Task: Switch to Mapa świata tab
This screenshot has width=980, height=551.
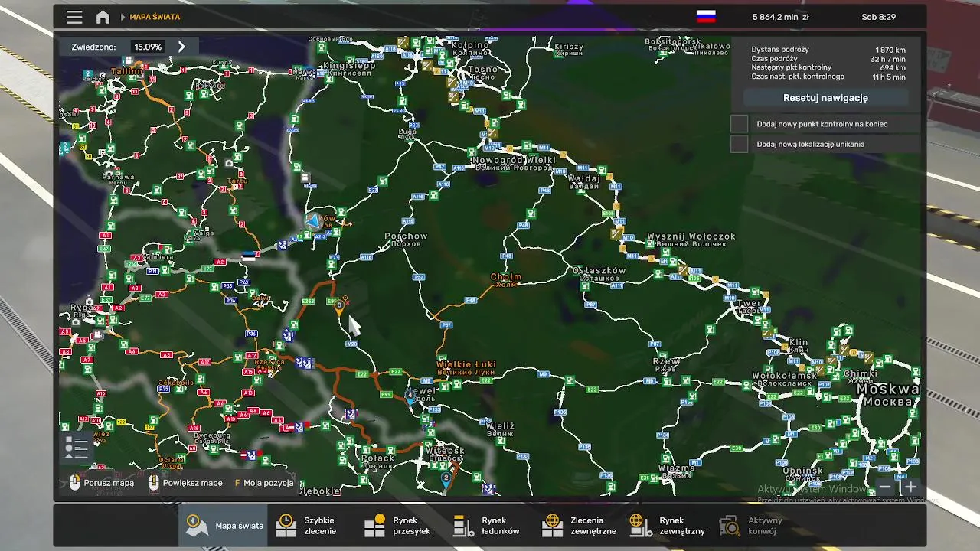Action: [224, 526]
